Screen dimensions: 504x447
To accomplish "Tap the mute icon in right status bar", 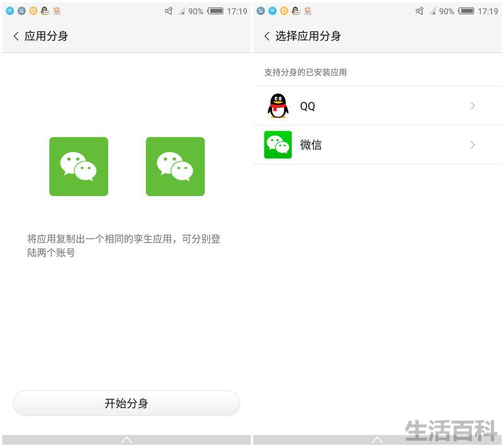I will [420, 11].
